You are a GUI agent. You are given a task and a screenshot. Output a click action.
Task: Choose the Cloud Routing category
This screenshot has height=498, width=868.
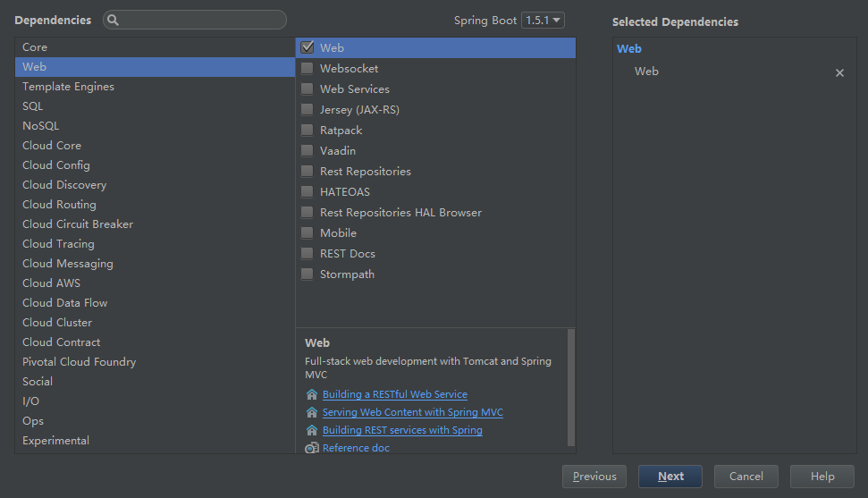155,205
